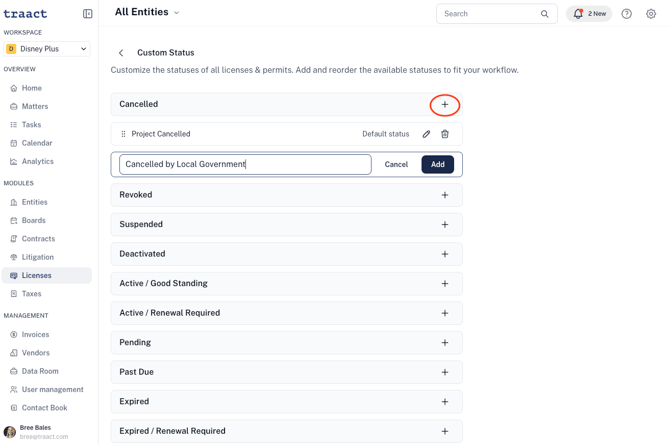Focus the Cancelled by Local Government field
Image resolution: width=670 pixels, height=445 pixels.
click(245, 164)
